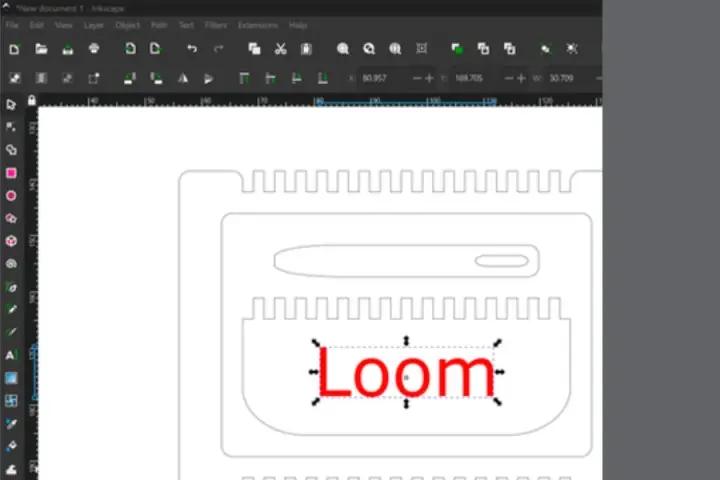
Task: Open the Edit menu
Action: (x=37, y=25)
